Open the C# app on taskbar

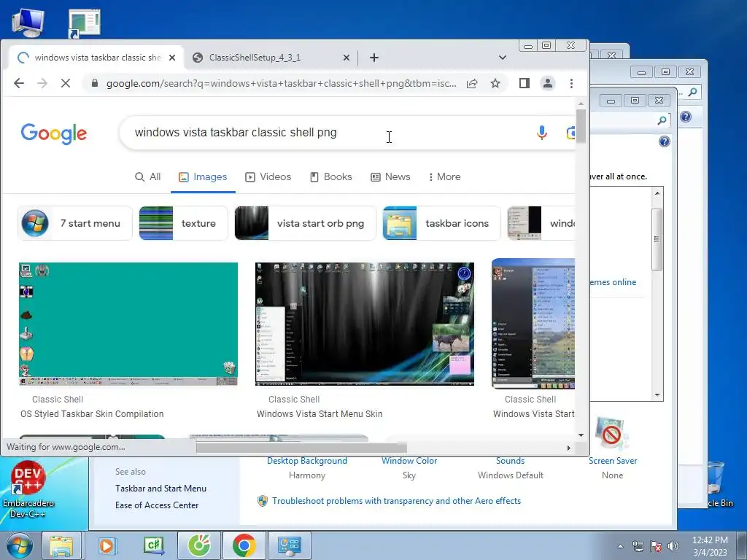[x=154, y=545]
